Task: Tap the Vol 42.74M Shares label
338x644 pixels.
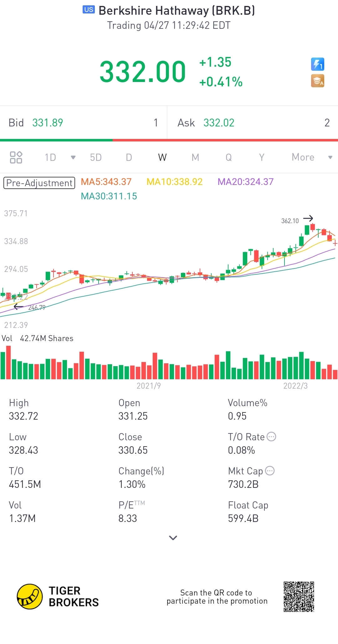Action: coord(38,338)
